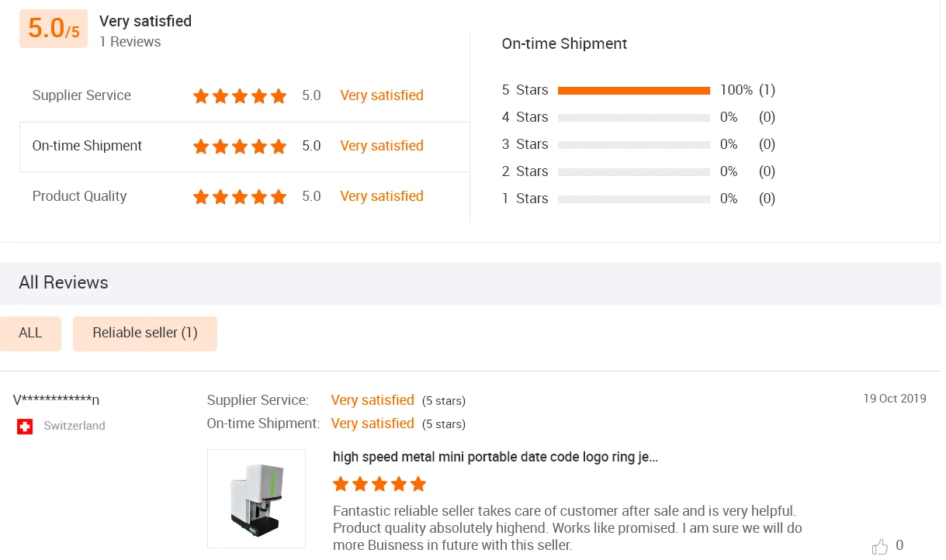Click the 4 Stars rating bar
Image resolution: width=946 pixels, height=560 pixels.
pos(633,118)
